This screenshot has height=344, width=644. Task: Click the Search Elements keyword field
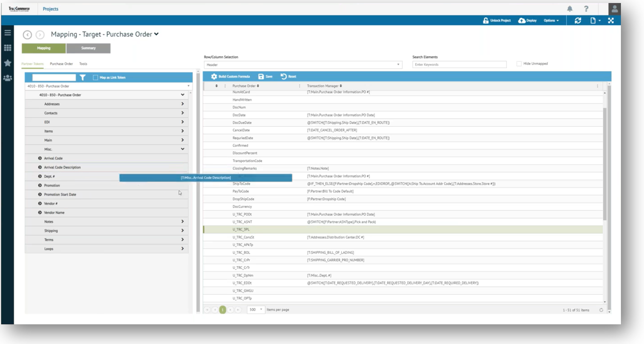[459, 65]
